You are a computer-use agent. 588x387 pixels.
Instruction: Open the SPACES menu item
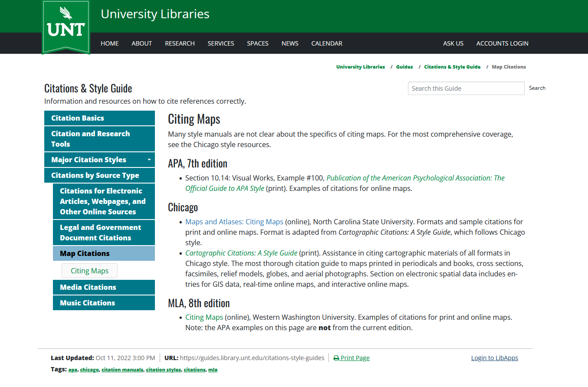258,43
